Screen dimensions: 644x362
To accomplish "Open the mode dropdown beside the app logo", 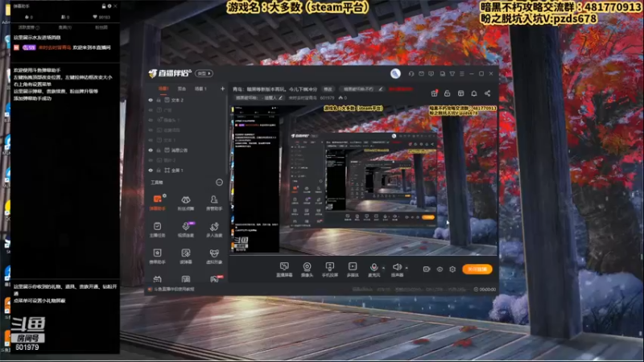I will pos(204,73).
